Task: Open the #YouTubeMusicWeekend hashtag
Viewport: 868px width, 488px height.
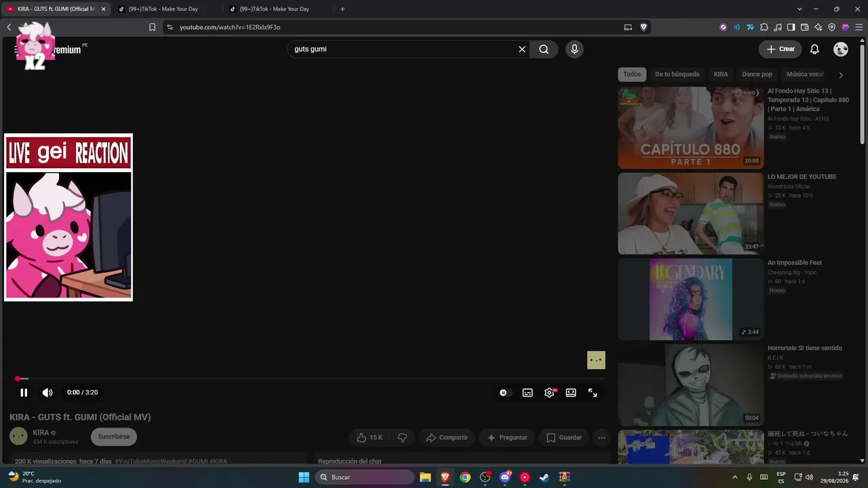Action: [x=151, y=462]
